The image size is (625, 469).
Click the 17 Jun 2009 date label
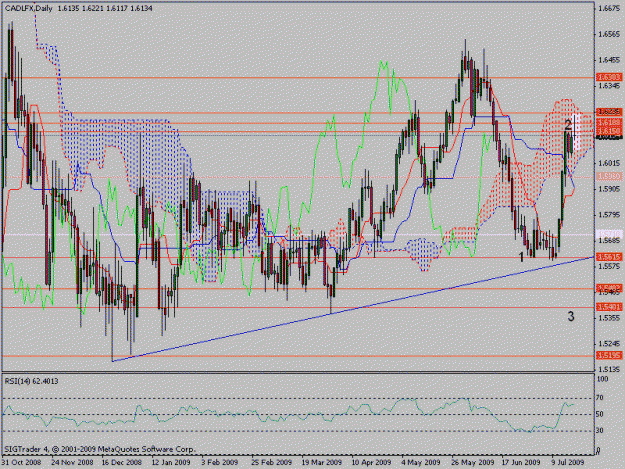tap(521, 462)
